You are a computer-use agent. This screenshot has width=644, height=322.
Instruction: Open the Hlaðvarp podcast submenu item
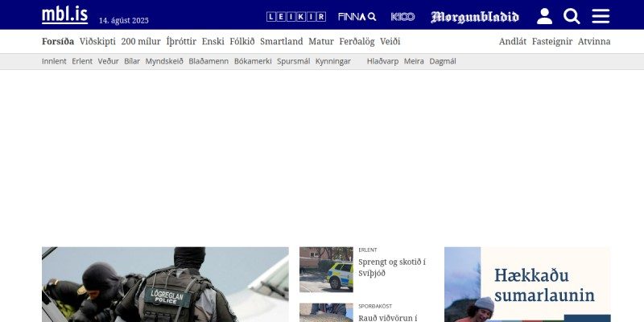(x=382, y=61)
